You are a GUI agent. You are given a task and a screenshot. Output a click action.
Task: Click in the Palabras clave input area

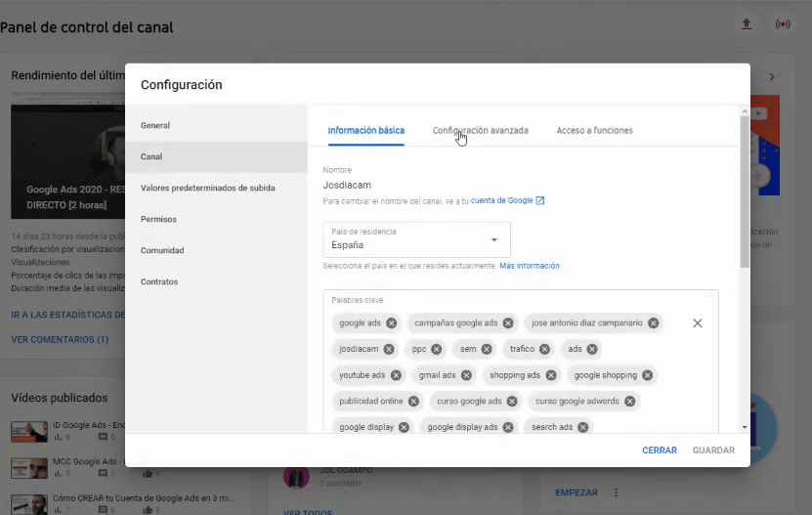[521, 363]
